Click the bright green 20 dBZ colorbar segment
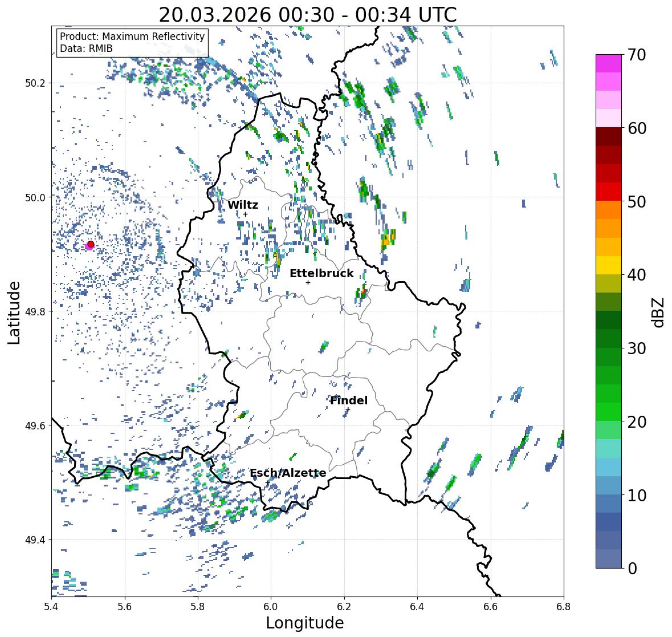The image size is (672, 637). coord(609,412)
